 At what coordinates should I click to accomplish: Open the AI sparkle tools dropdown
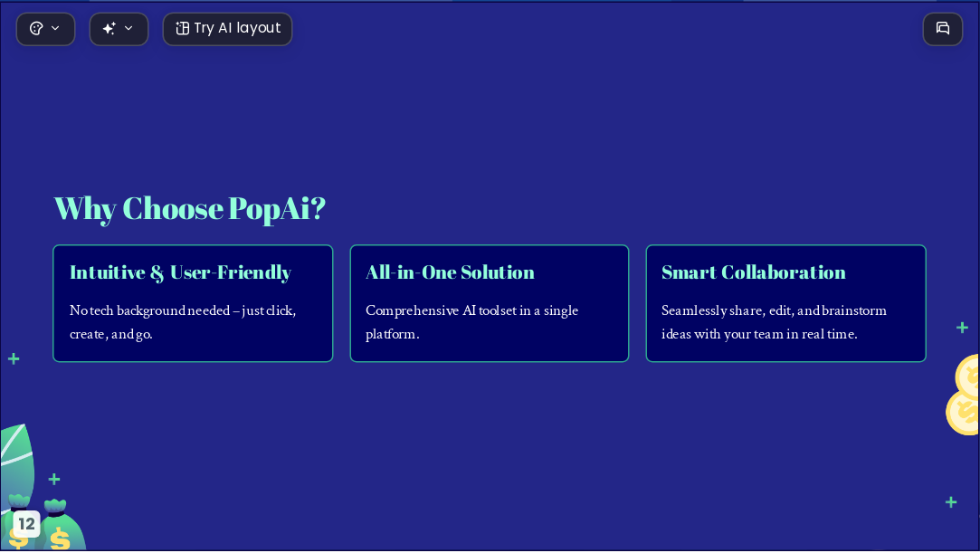(x=119, y=29)
